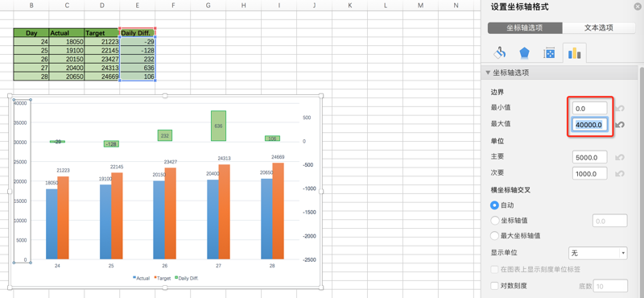Select the 自动 radio button
Screen dimensions: 644x298
point(495,205)
